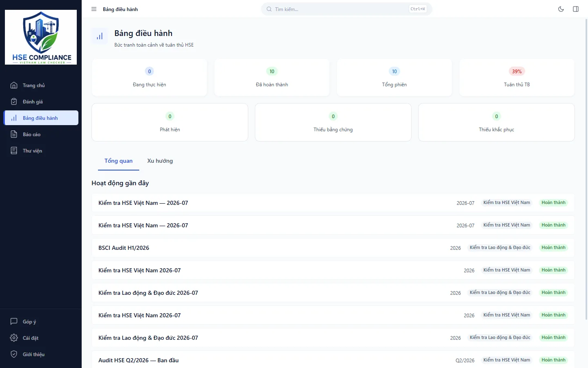Screen dimensions: 588x368
Task: Collapse sidebar with the hamburger icon
Action: point(94,9)
